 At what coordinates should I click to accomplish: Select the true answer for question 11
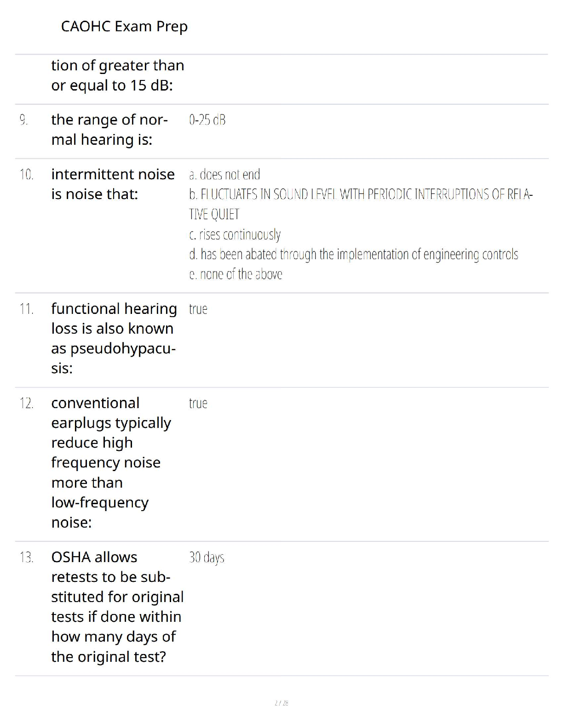tap(198, 309)
